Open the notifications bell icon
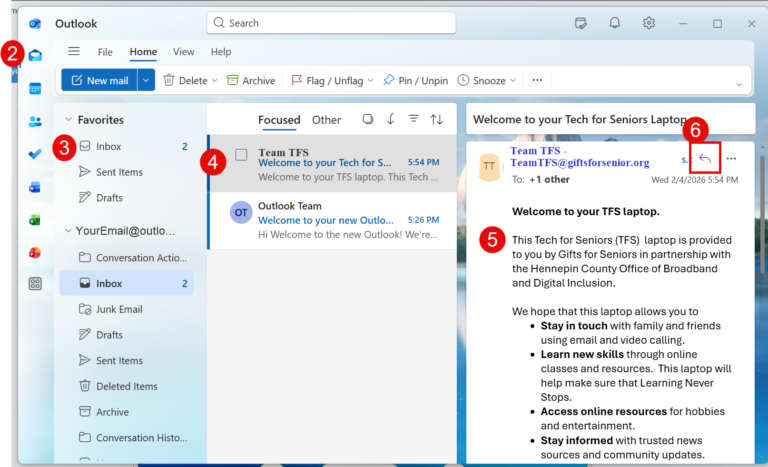 [615, 23]
